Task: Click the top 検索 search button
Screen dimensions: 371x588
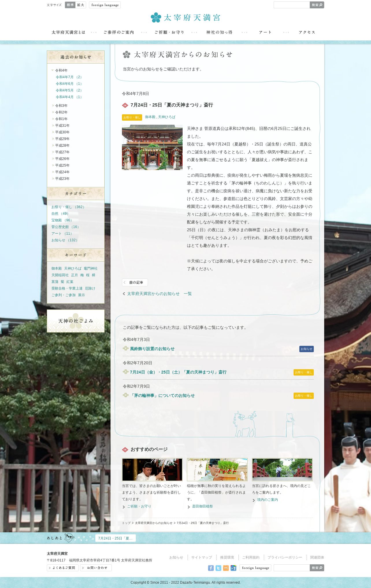Action: pyautogui.click(x=317, y=5)
